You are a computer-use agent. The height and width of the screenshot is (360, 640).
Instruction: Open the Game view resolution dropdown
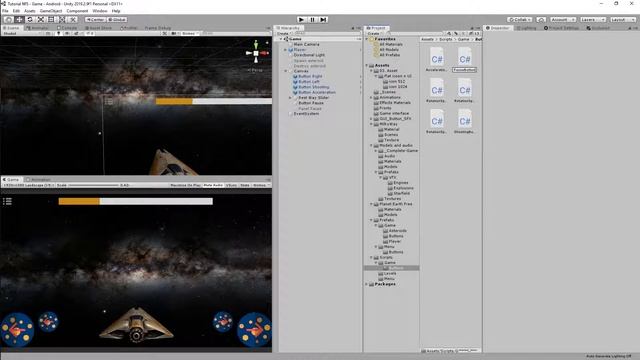[x=28, y=185]
